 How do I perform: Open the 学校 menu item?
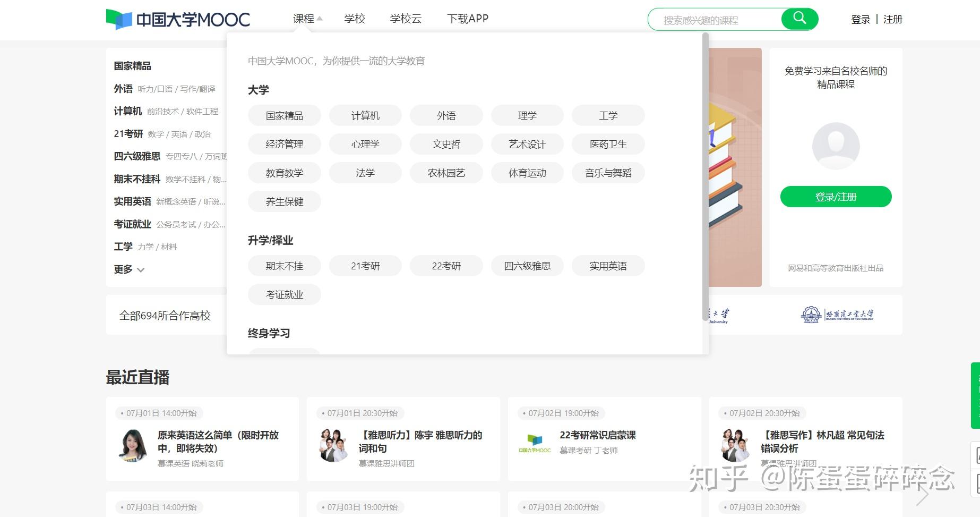354,18
